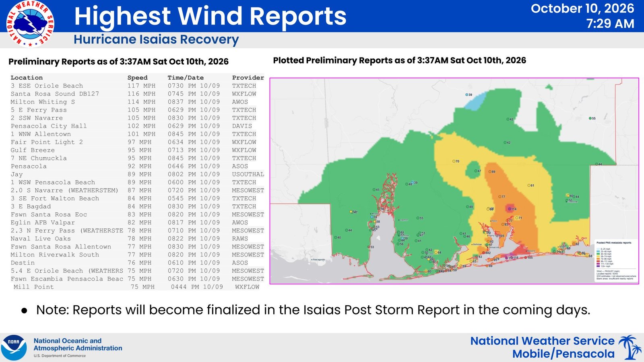The height and width of the screenshot is (362, 644).
Task: Click the 'Highest Wind Reports' title
Action: click(x=210, y=16)
